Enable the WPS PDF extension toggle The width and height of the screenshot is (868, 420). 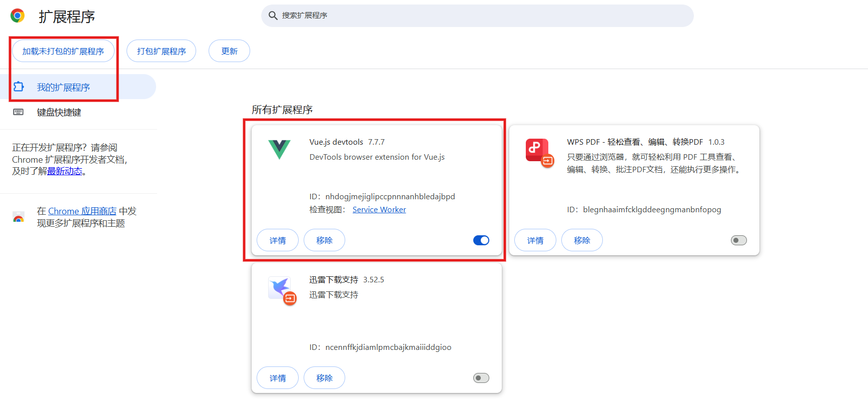(x=739, y=240)
